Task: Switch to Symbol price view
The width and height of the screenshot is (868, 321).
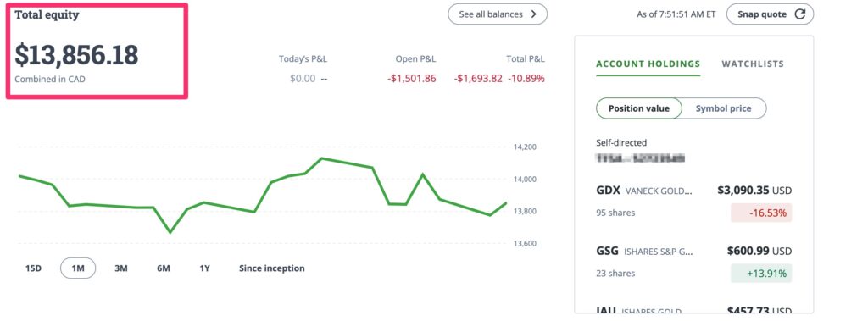Action: pos(724,108)
